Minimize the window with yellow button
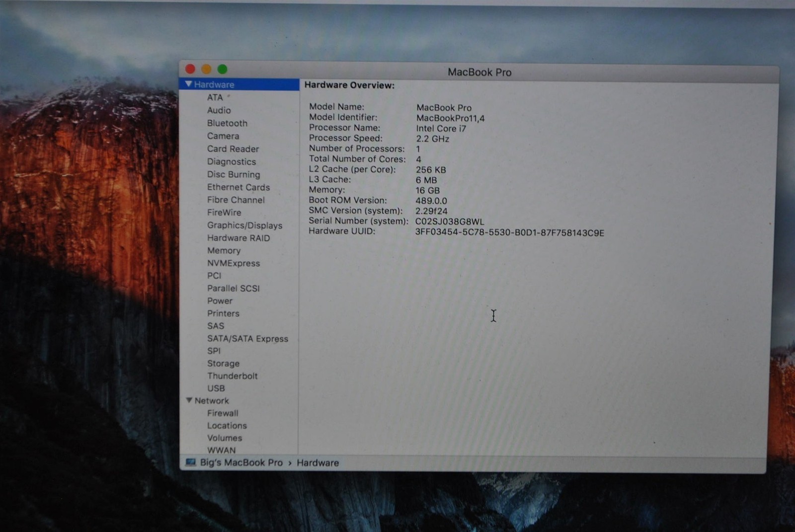The height and width of the screenshot is (532, 795). point(206,69)
